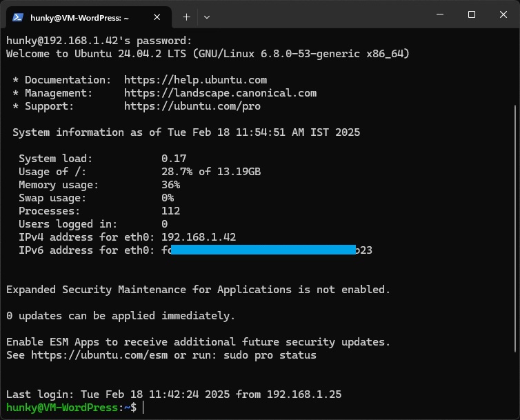Open a new tab with plus button
Screen dimensions: 520x420
point(186,17)
